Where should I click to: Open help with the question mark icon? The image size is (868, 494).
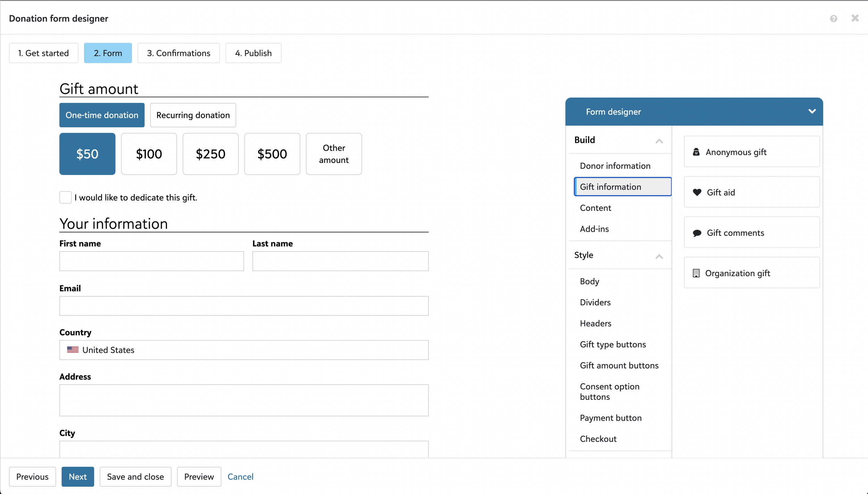pyautogui.click(x=833, y=19)
